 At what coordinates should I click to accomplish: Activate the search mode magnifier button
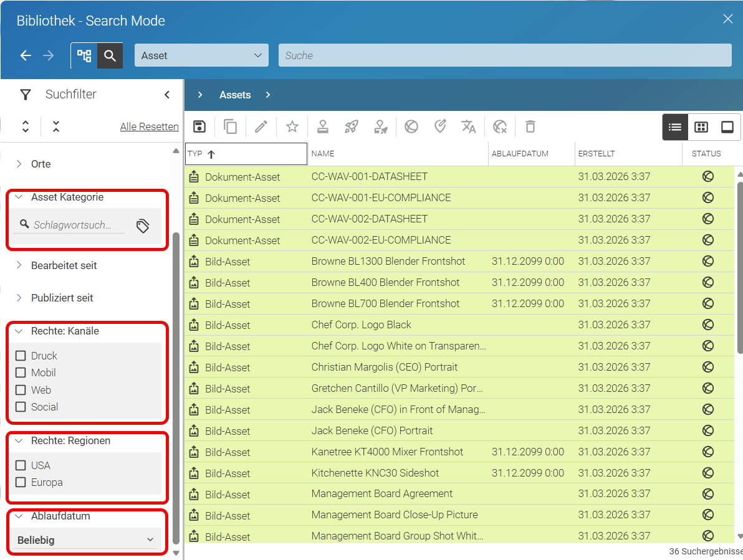point(110,55)
